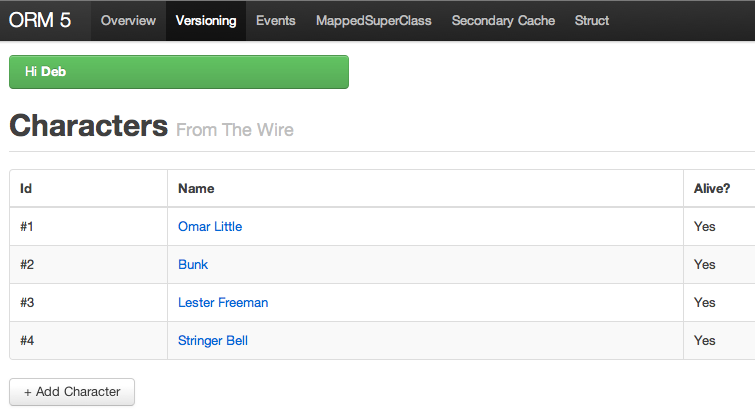Open the Stringer Bell link
The image size is (755, 414).
[x=213, y=340]
